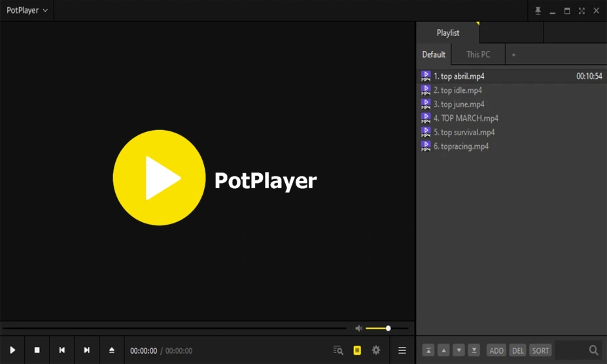Image resolution: width=607 pixels, height=364 pixels.
Task: Select 4. TOP MARCH.mp4
Action: pos(512,118)
